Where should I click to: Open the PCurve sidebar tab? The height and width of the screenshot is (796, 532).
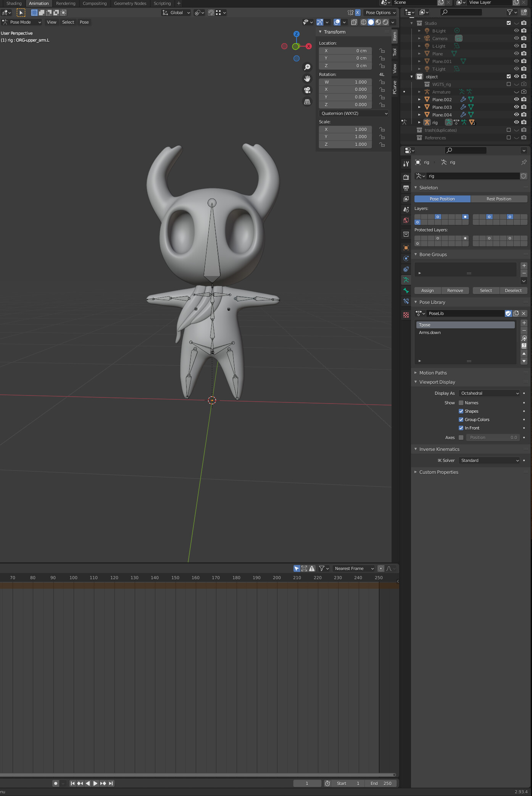(x=395, y=87)
